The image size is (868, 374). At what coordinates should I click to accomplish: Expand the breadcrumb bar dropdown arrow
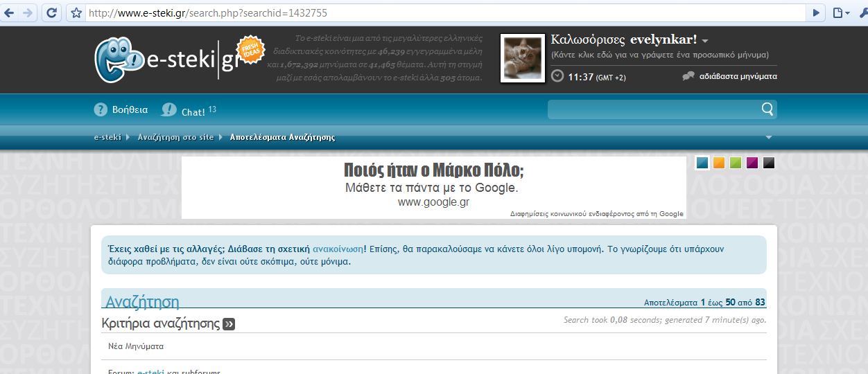click(x=768, y=137)
